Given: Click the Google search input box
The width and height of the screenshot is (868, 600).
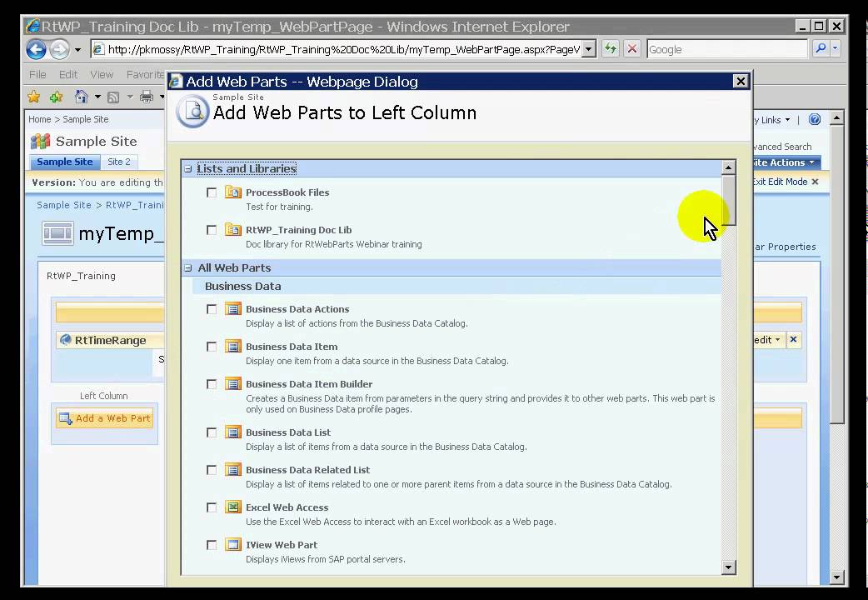Looking at the screenshot, I should (727, 49).
